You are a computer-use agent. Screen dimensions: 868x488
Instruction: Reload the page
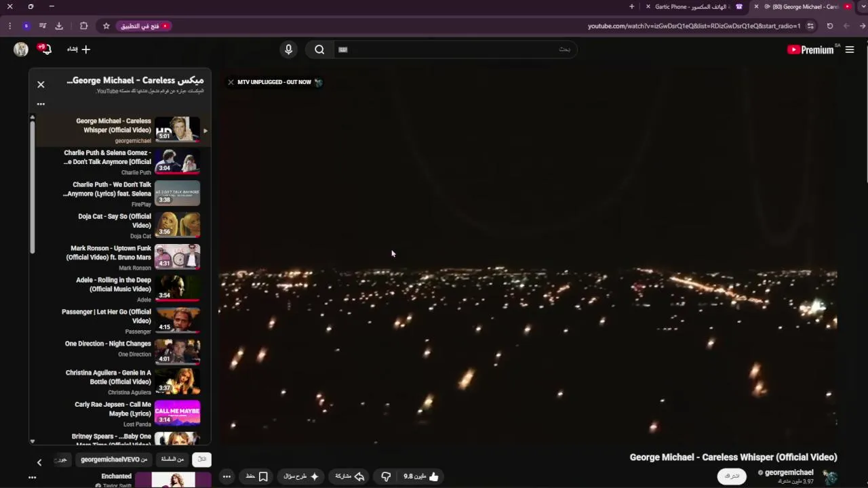[x=830, y=26]
